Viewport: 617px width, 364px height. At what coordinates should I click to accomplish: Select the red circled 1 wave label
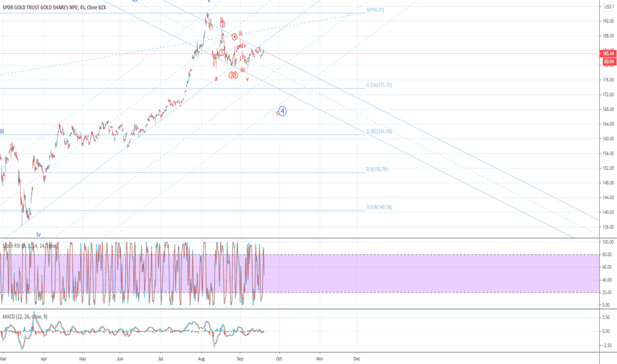(x=222, y=52)
